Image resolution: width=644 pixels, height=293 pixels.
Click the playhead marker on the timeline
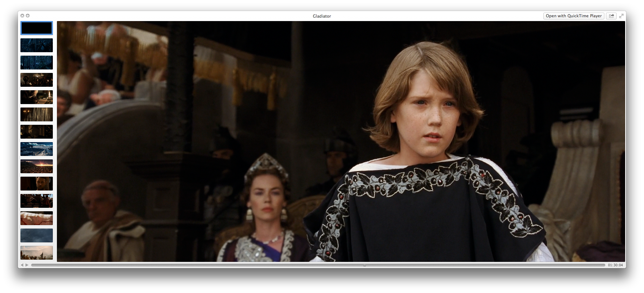pyautogui.click(x=364, y=265)
